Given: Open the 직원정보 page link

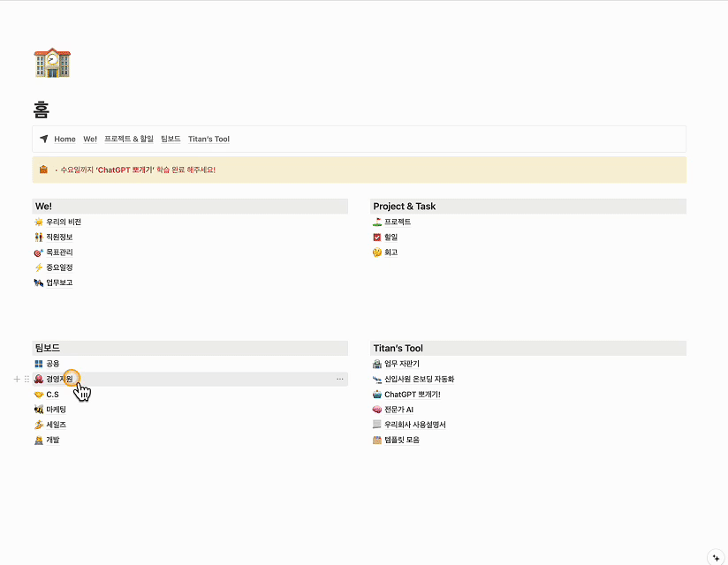Looking at the screenshot, I should pyautogui.click(x=59, y=237).
